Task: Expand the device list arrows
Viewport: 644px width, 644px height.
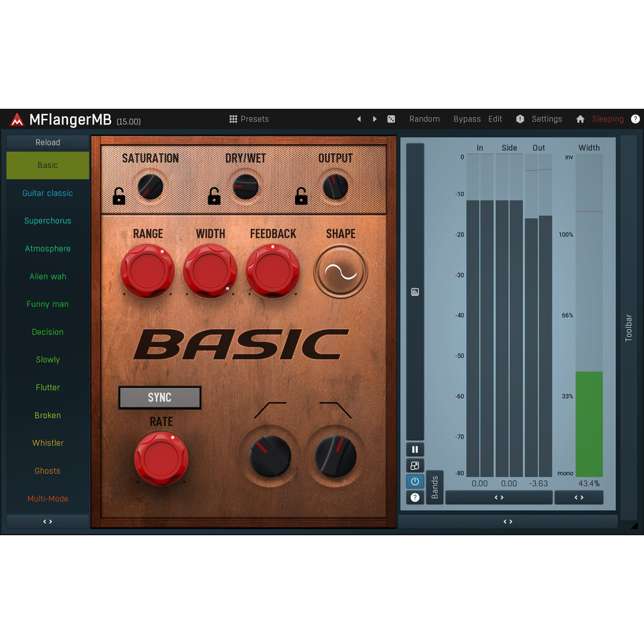Action: [48, 521]
